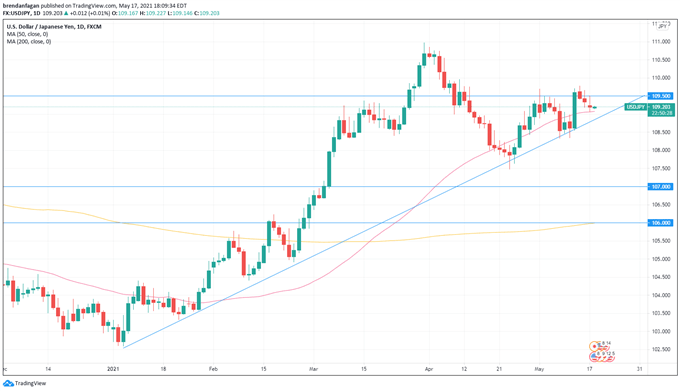The width and height of the screenshot is (680, 391).
Task: Click the 110.500 price axis label
Action: pos(661,60)
